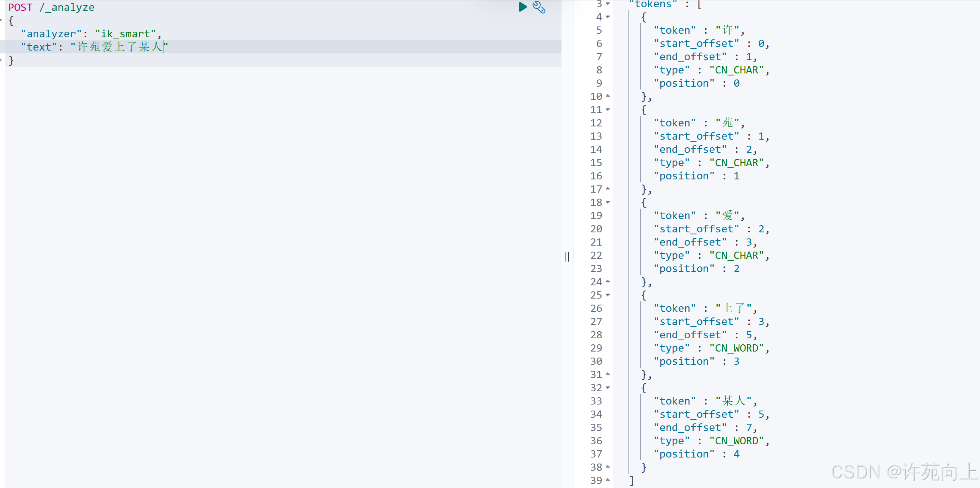
Task: Click "CN_WORD" type value on line 29
Action: point(737,348)
